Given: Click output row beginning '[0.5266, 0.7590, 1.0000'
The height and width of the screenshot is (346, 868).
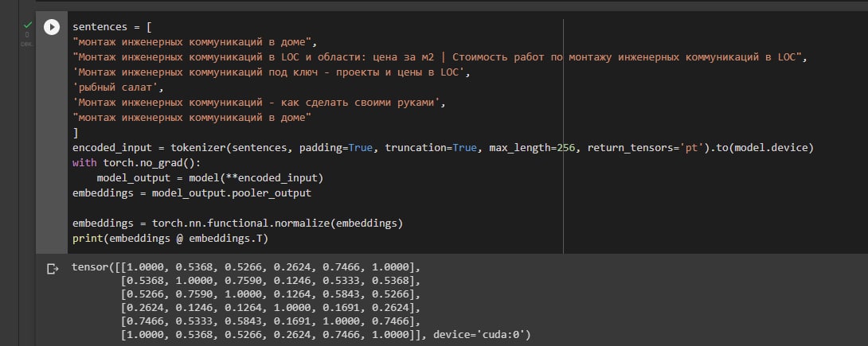Looking at the screenshot, I should coord(271,294).
